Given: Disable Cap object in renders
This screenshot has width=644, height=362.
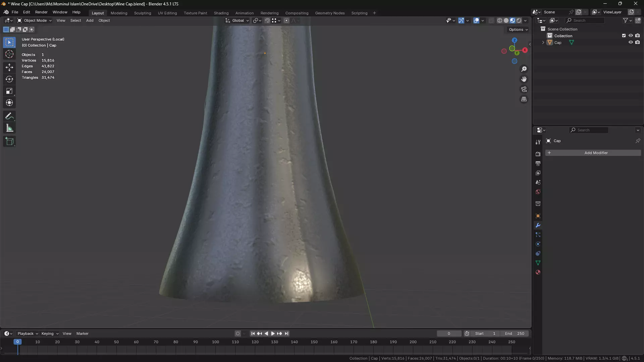Looking at the screenshot, I should (638, 43).
